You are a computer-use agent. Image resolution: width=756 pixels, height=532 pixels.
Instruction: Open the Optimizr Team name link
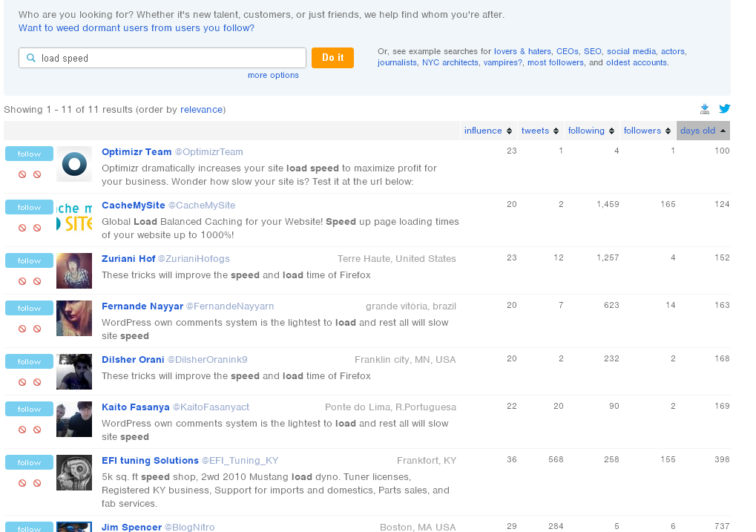click(137, 152)
